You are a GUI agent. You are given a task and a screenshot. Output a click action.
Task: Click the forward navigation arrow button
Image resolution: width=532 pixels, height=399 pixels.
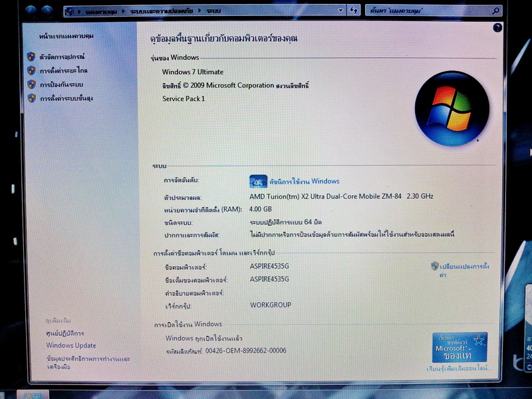point(47,11)
